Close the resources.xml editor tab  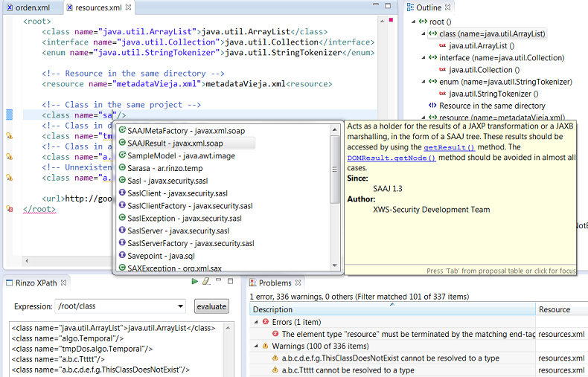[128, 7]
